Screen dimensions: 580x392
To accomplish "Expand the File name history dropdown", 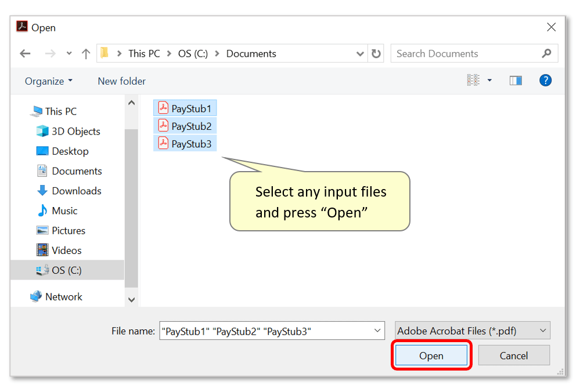I will pyautogui.click(x=377, y=331).
